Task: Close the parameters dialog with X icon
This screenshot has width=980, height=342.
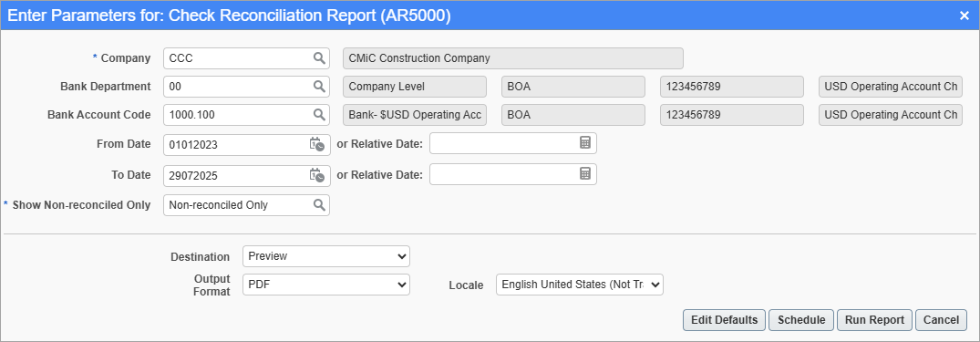Action: pos(965,16)
